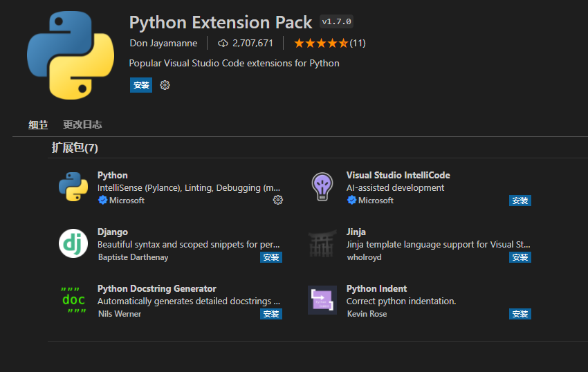Install Visual Studio IntelliCode
The width and height of the screenshot is (588, 372).
(x=520, y=201)
